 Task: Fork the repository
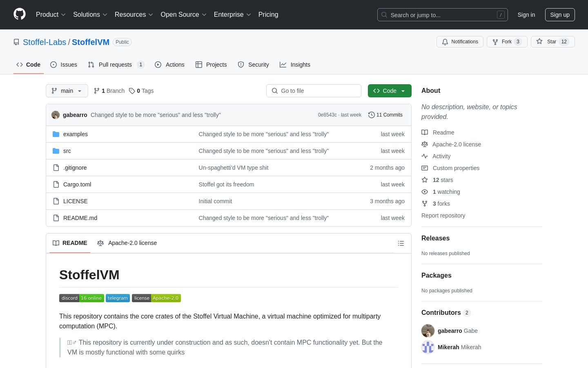click(507, 42)
